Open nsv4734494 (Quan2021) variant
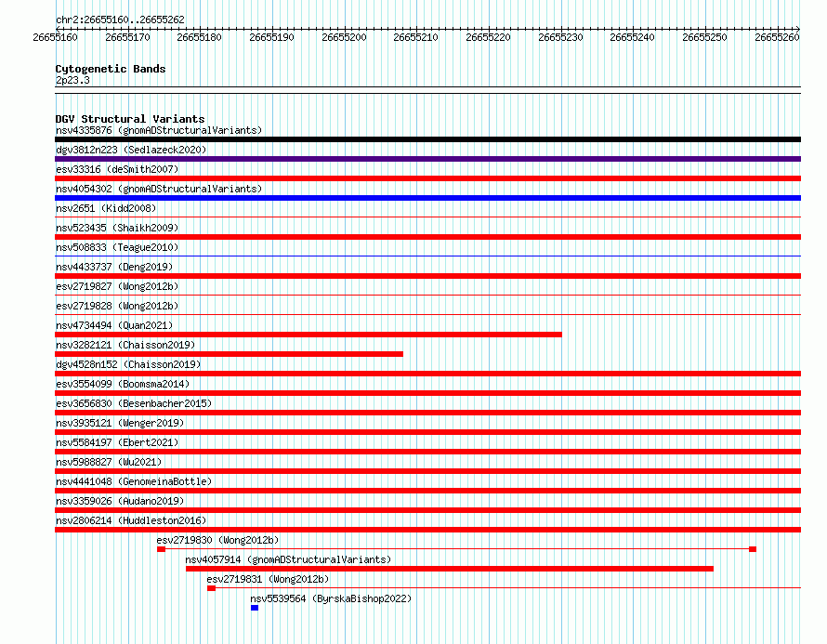Image resolution: width=827 pixels, height=644 pixels. click(x=114, y=325)
